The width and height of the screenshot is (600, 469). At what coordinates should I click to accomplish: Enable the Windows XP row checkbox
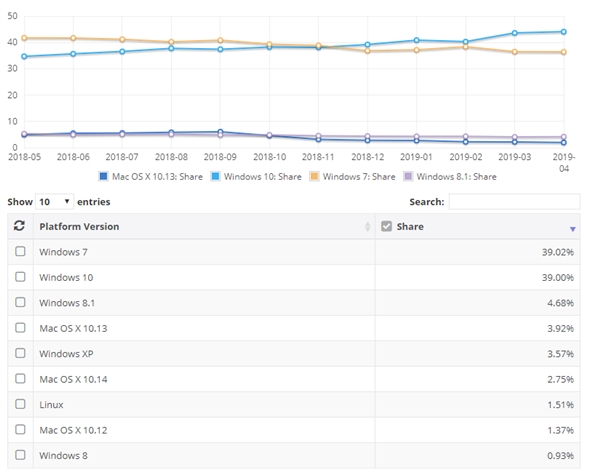(x=20, y=353)
